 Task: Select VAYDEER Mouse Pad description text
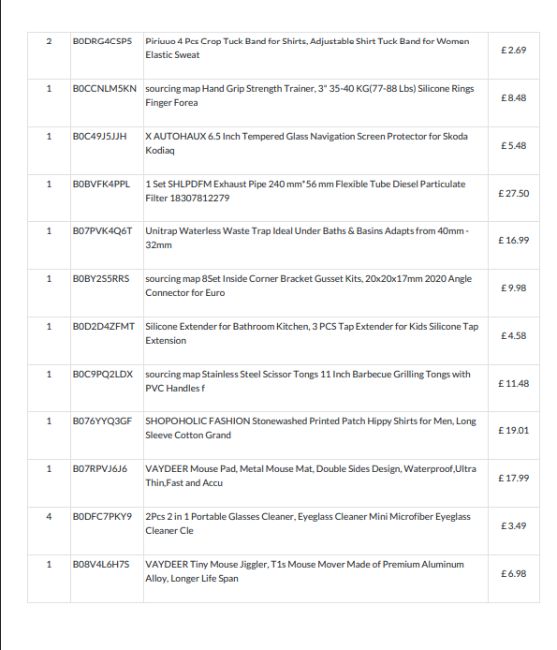(x=311, y=475)
